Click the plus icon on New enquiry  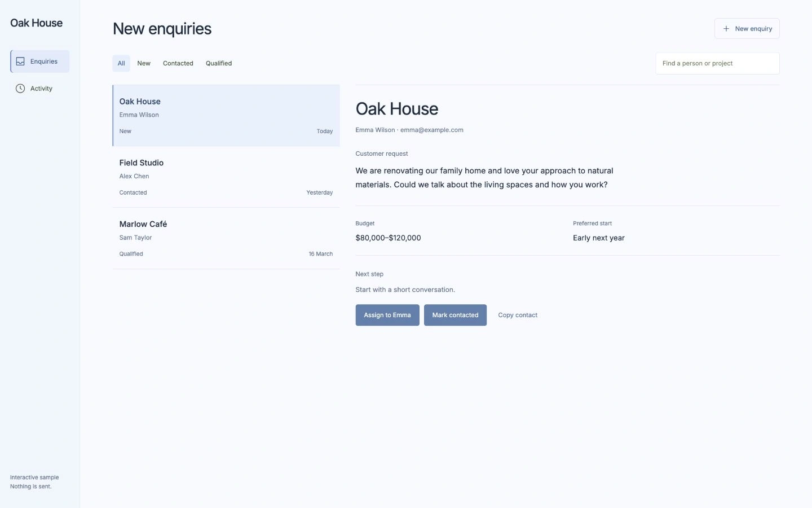point(726,29)
